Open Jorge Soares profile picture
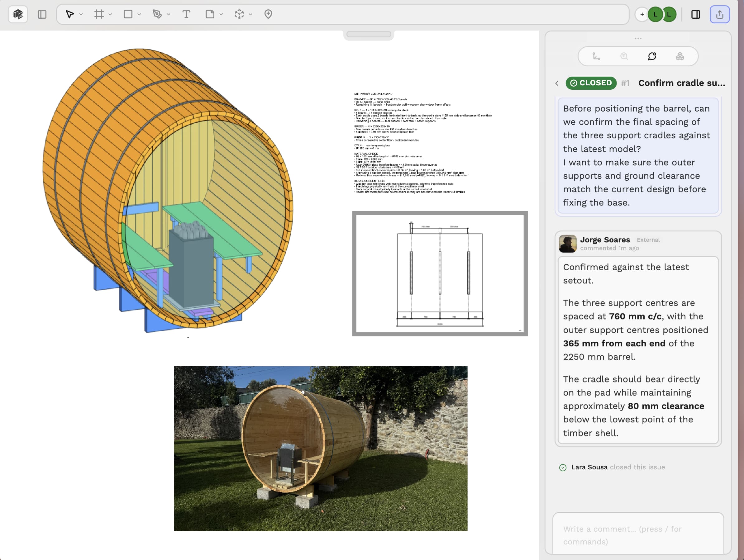Screen dimensions: 744x560 567,244
